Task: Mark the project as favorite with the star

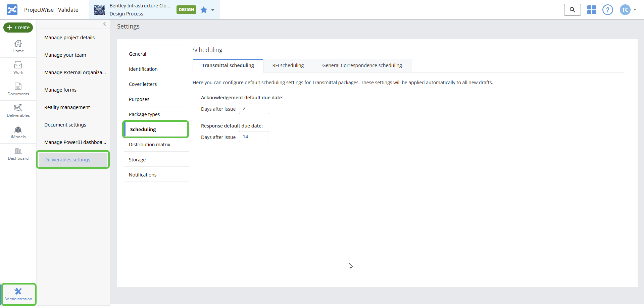Action: point(203,10)
